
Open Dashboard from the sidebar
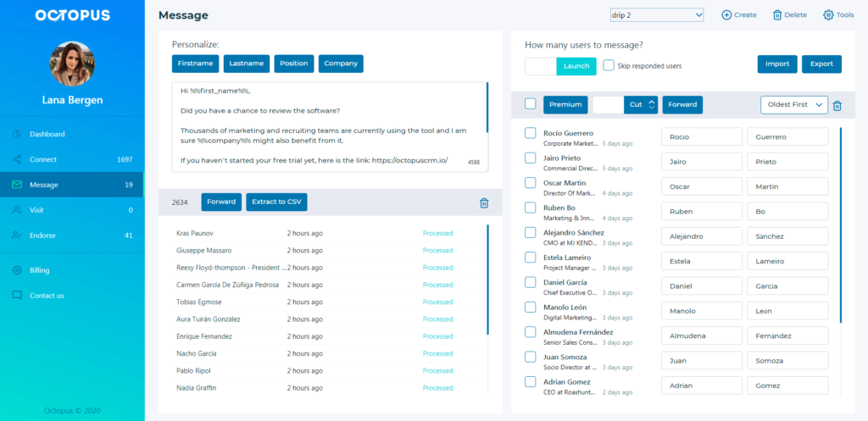(47, 134)
